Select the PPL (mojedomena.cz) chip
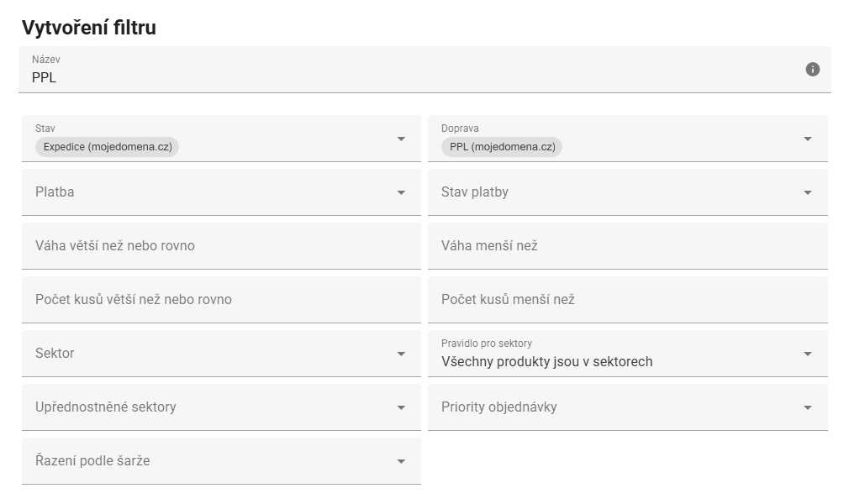849x504 pixels. [x=502, y=147]
